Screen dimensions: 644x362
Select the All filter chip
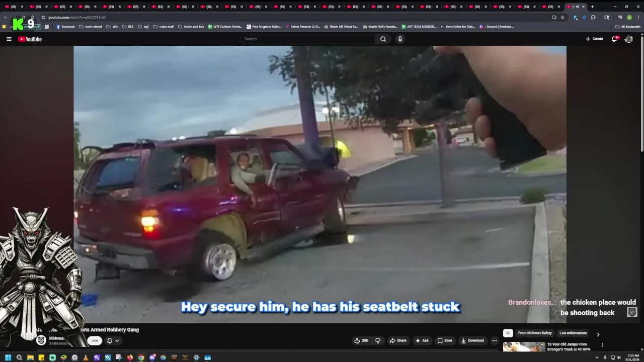click(508, 333)
